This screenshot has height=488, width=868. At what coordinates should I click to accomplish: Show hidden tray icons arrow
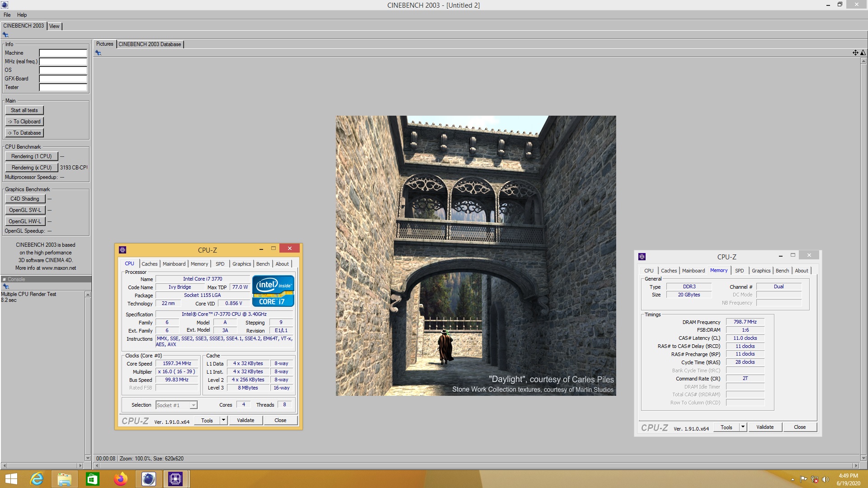tap(793, 479)
